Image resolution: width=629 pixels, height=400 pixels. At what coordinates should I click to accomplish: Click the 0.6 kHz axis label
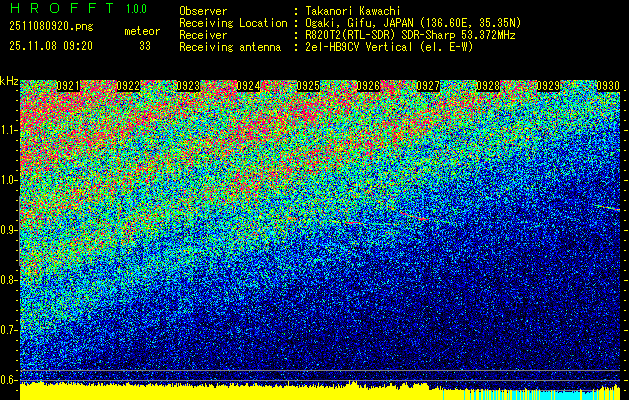point(8,380)
